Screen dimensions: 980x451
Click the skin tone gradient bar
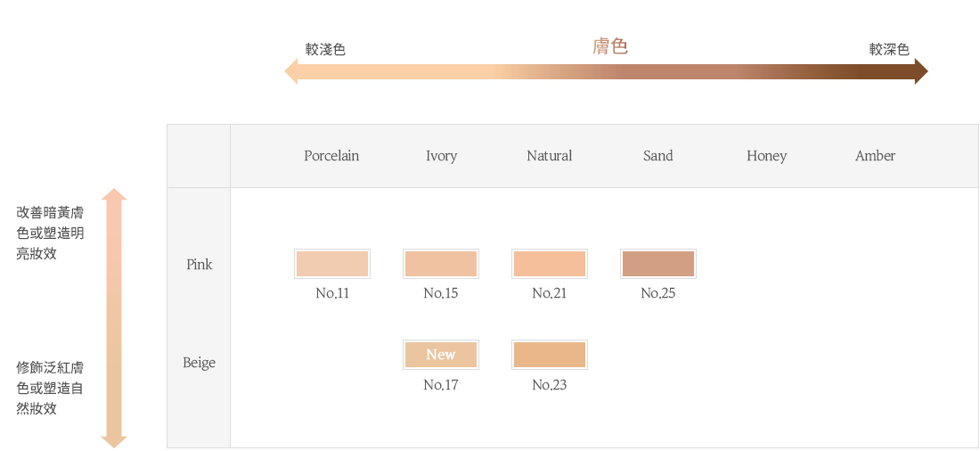(606, 72)
